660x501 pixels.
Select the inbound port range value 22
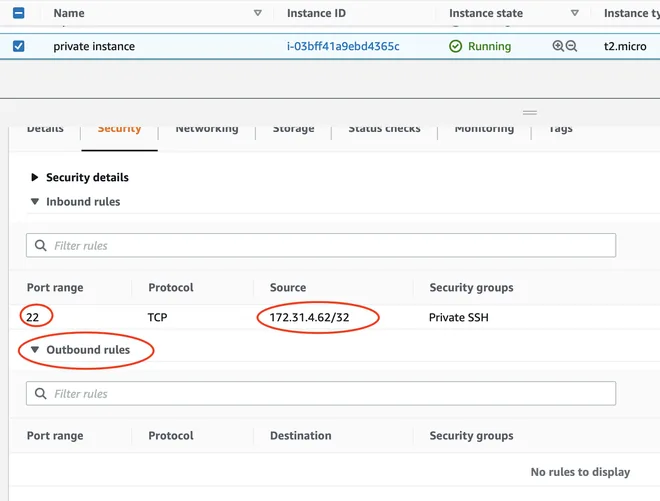(x=32, y=317)
